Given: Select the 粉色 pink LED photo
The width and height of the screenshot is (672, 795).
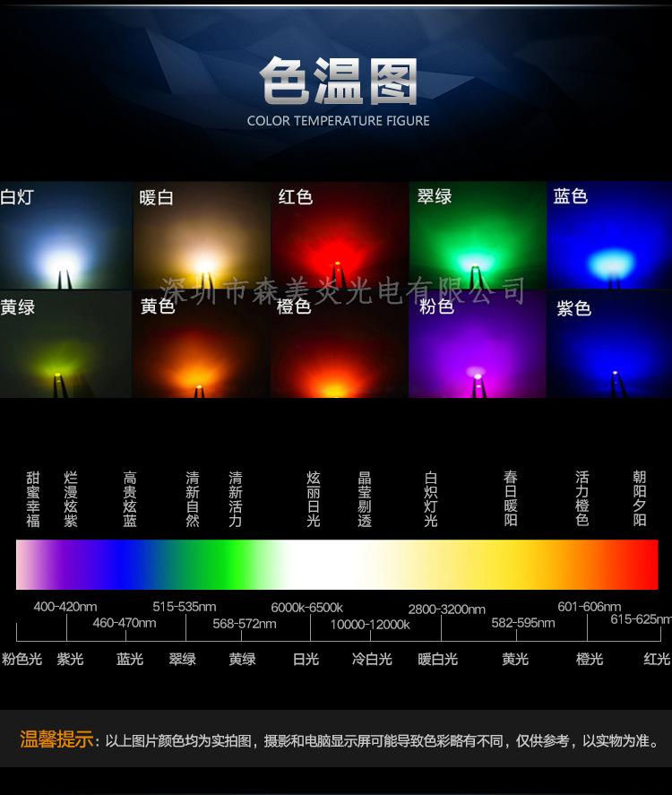Looking at the screenshot, I should (477, 345).
